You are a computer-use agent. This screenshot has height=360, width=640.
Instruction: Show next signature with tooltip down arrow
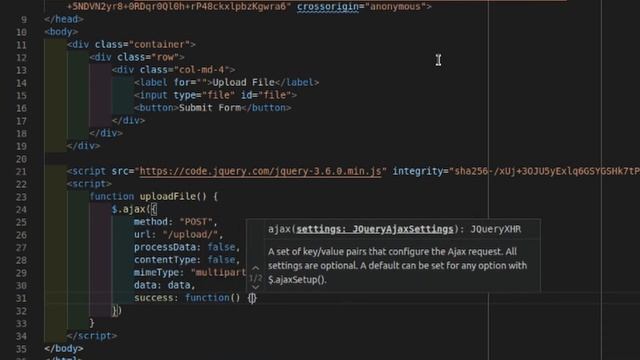(256, 287)
